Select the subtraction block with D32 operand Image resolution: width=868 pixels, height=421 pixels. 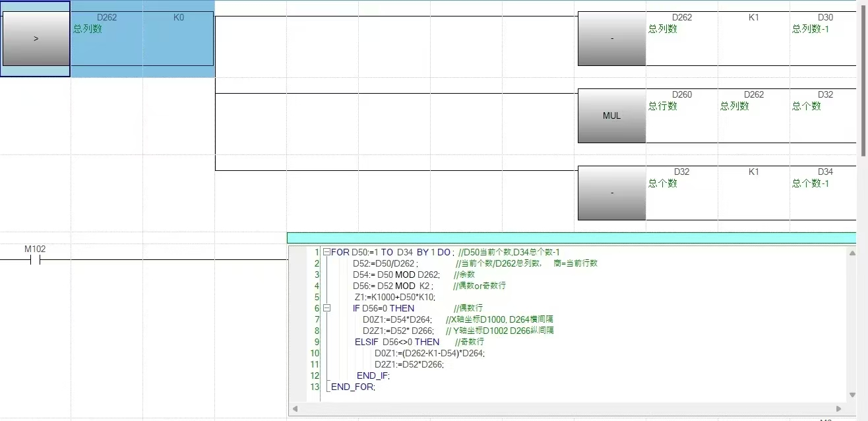click(x=611, y=193)
